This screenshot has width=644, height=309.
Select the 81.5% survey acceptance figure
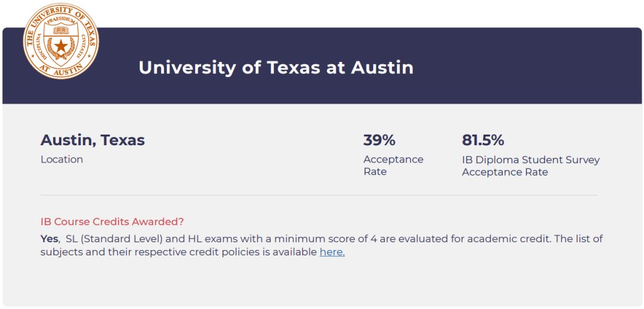(482, 141)
